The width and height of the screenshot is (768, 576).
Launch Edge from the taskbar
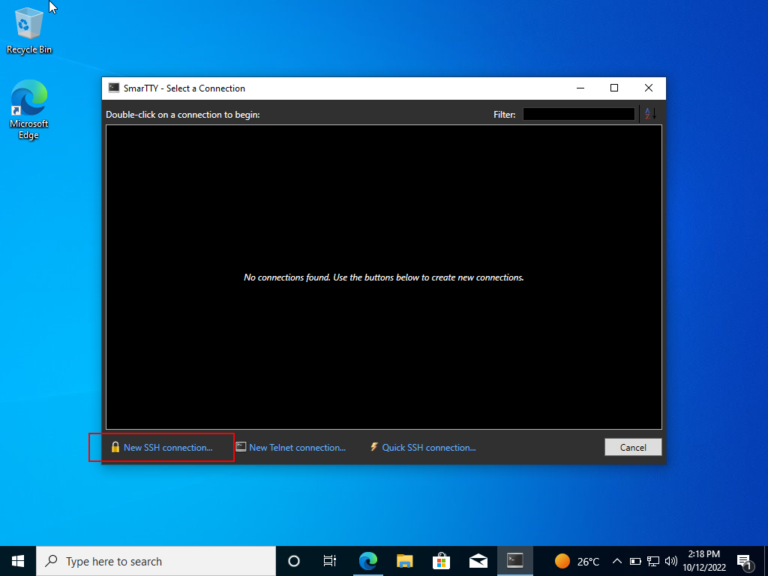(x=367, y=561)
